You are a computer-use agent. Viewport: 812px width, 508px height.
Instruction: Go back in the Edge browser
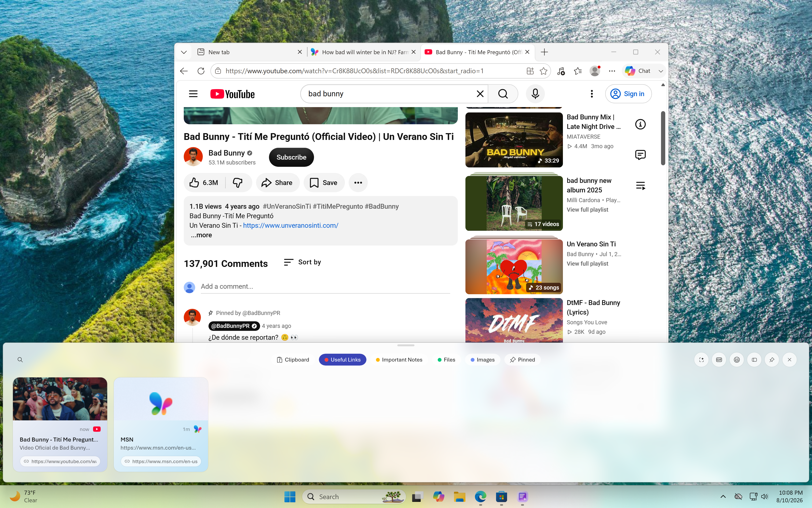point(184,71)
